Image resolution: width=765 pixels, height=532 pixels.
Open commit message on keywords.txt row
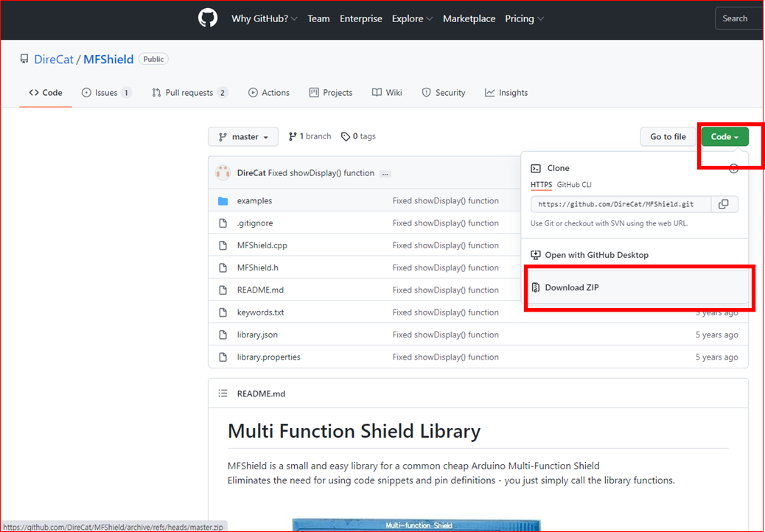445,312
